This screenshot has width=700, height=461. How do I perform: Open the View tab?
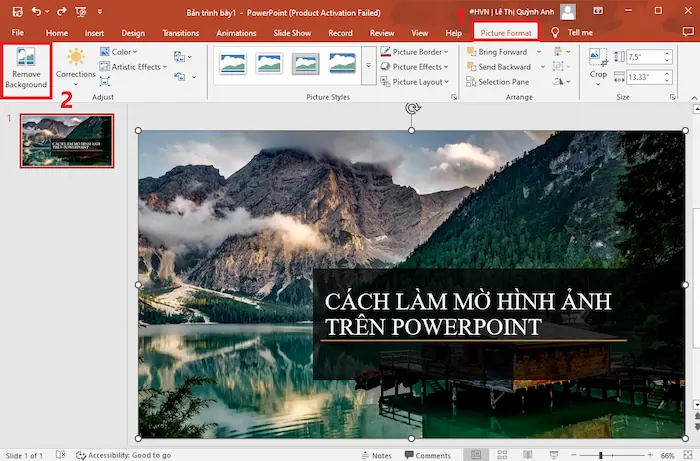[x=420, y=33]
